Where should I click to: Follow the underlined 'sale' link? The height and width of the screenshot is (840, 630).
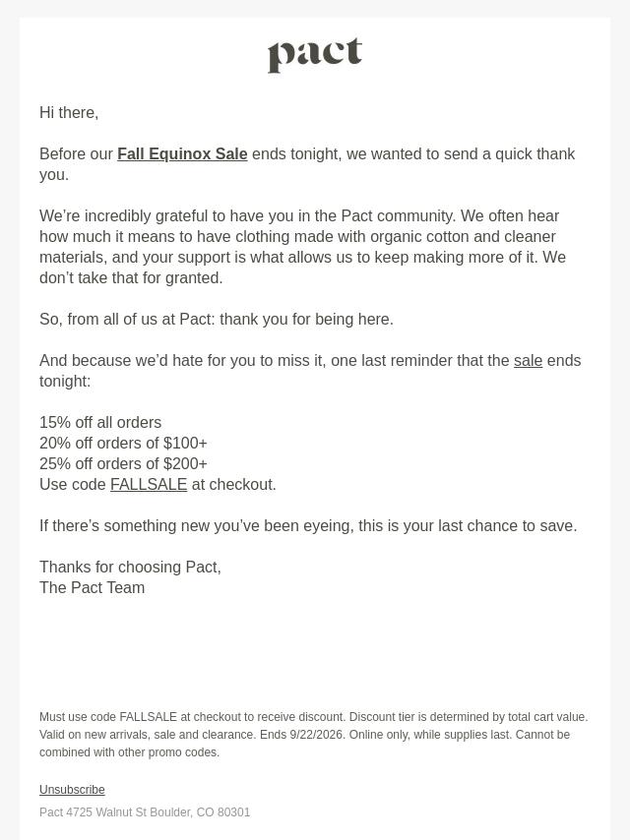tap(529, 361)
